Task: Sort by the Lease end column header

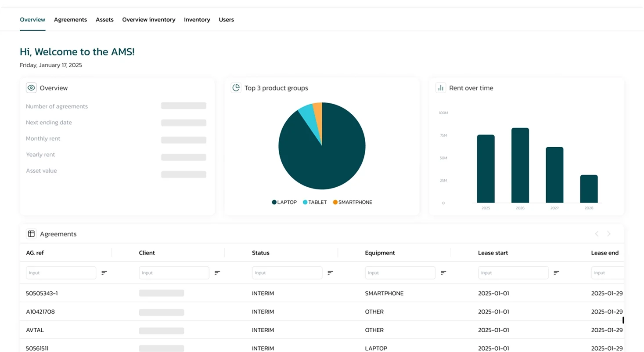Action: [605, 253]
